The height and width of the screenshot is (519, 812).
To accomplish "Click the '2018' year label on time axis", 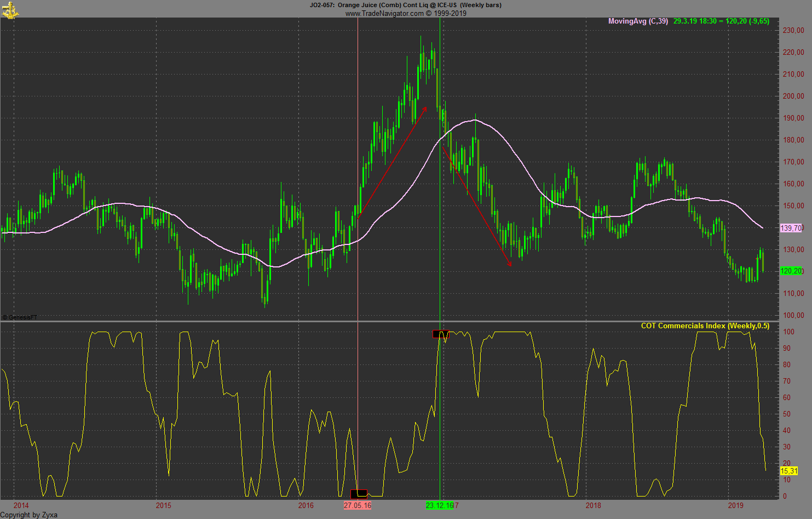I will pos(593,505).
